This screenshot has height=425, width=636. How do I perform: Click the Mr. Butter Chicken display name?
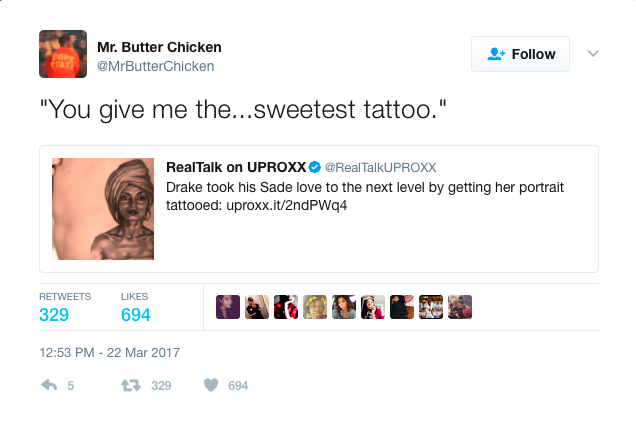tap(159, 47)
